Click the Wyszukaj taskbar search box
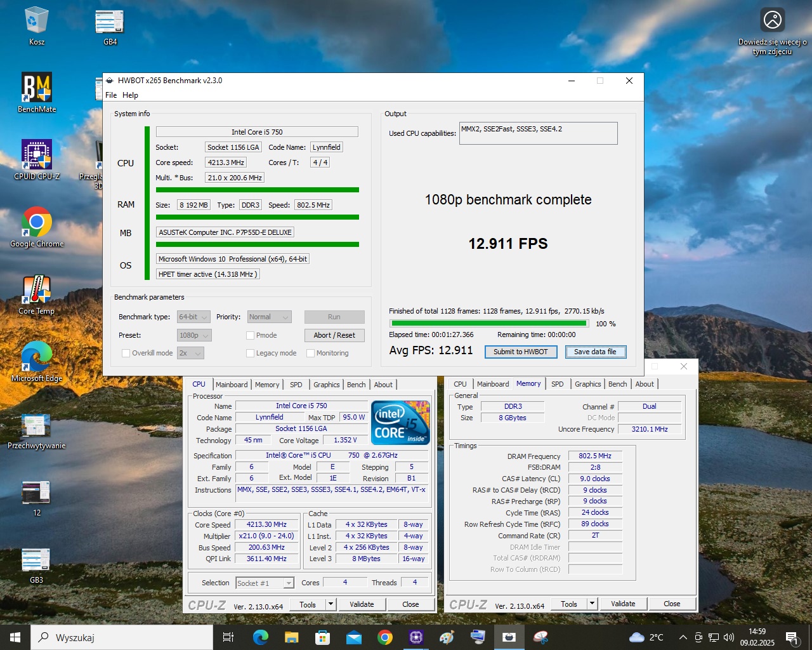Screen dimensions: 812x650 point(122,637)
